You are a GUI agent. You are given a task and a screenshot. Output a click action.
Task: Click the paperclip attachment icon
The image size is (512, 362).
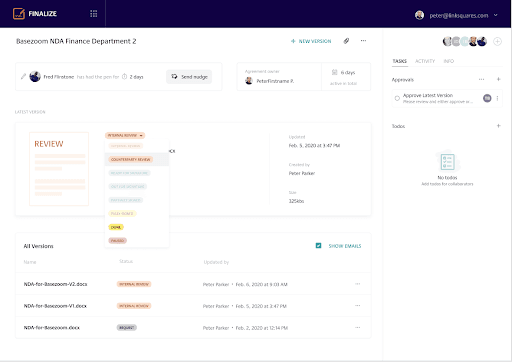pyautogui.click(x=346, y=41)
